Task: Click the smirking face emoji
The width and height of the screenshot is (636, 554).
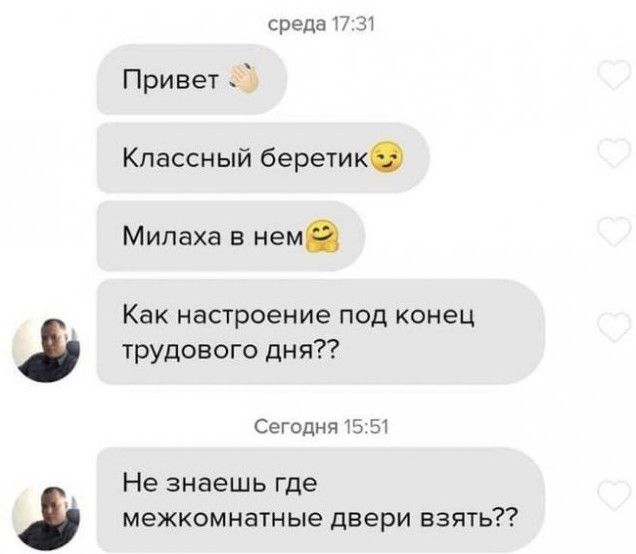Action: (x=387, y=158)
